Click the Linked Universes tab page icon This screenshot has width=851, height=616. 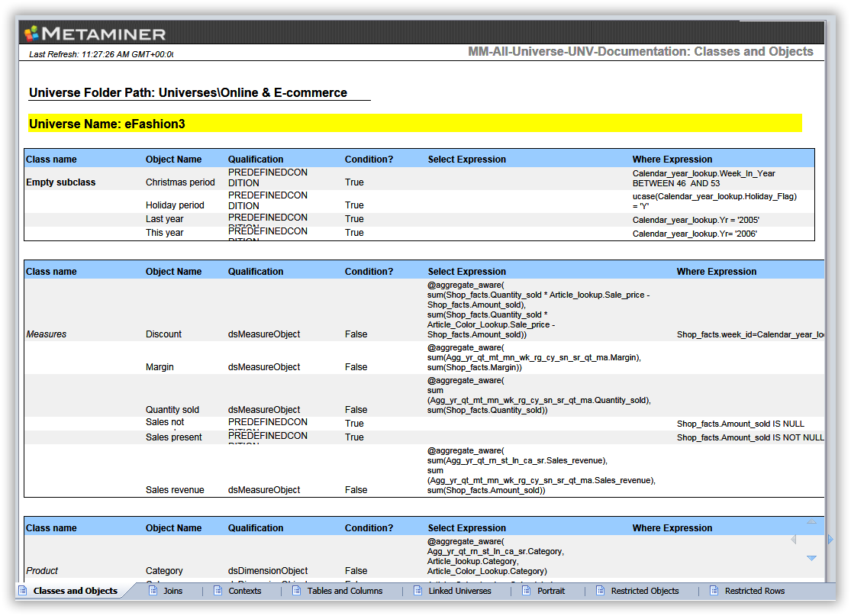tap(418, 591)
